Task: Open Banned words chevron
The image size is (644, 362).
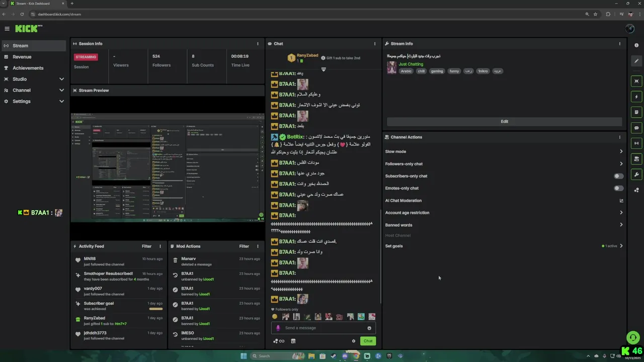Action: (621, 225)
